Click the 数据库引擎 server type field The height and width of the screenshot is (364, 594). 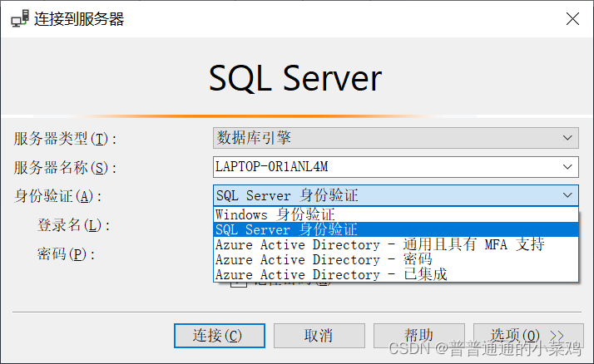[395, 138]
